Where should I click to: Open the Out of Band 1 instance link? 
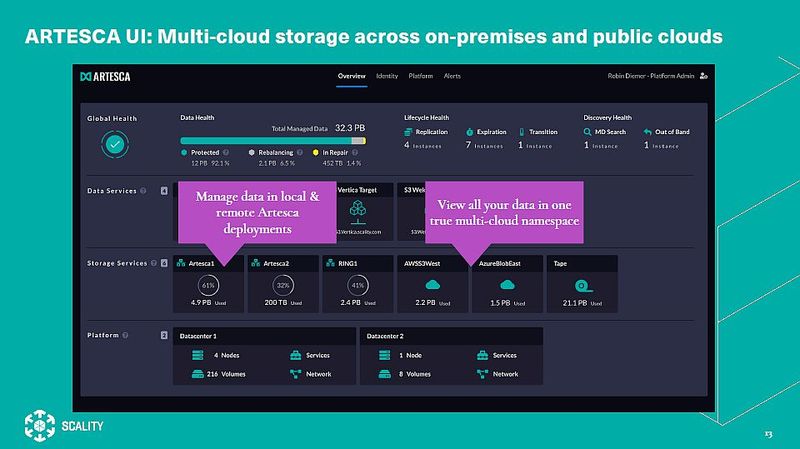661,145
